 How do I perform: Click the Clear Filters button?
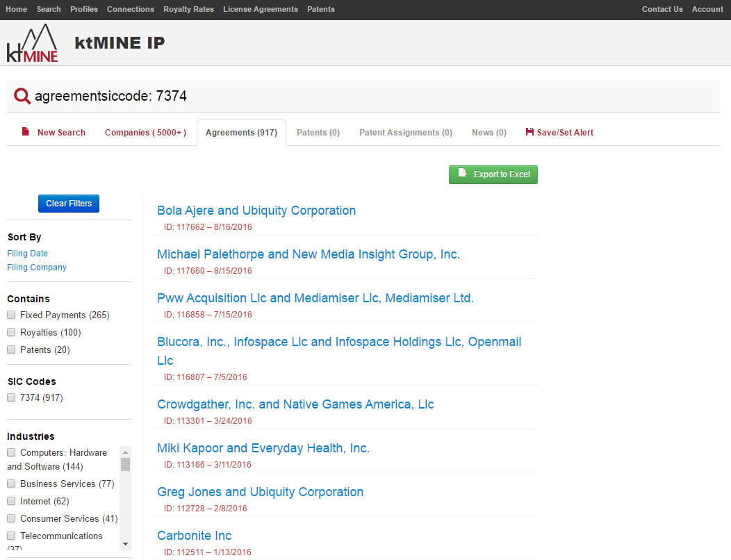[69, 204]
